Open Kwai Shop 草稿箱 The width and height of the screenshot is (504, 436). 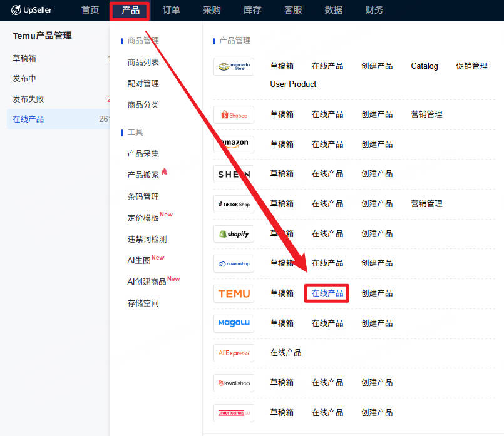[x=282, y=383]
